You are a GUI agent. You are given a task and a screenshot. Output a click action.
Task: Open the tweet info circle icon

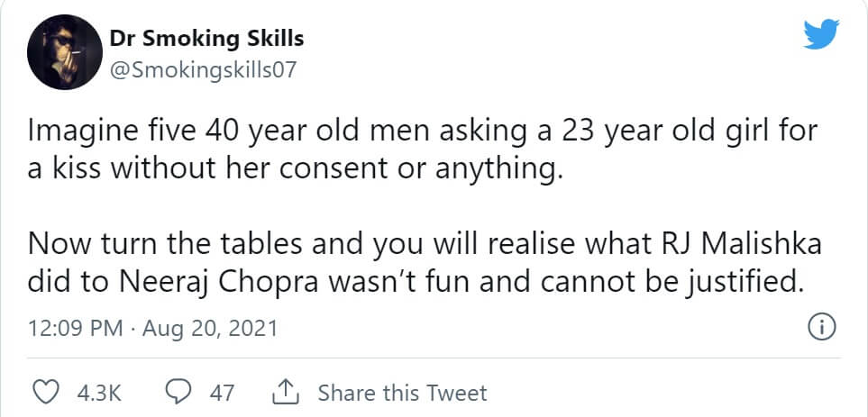coord(821,328)
